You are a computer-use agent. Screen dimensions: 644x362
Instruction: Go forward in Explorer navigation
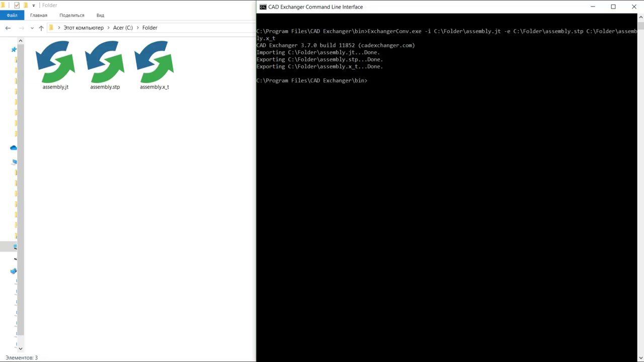pos(21,28)
